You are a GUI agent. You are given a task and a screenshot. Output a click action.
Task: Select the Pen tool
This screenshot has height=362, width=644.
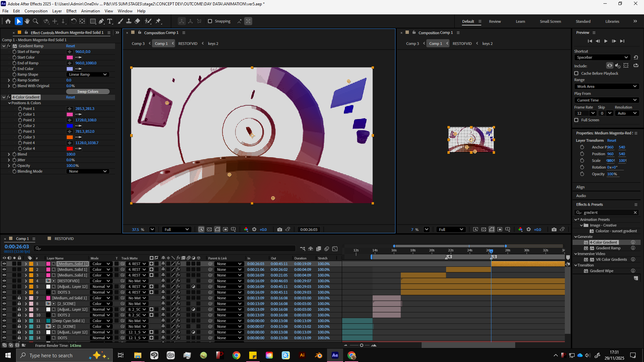(101, 21)
